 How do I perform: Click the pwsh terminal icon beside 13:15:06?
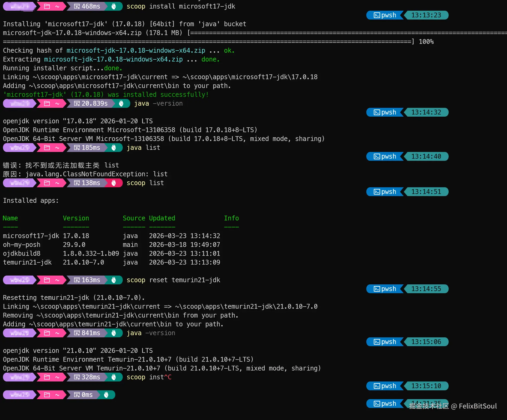pyautogui.click(x=377, y=342)
